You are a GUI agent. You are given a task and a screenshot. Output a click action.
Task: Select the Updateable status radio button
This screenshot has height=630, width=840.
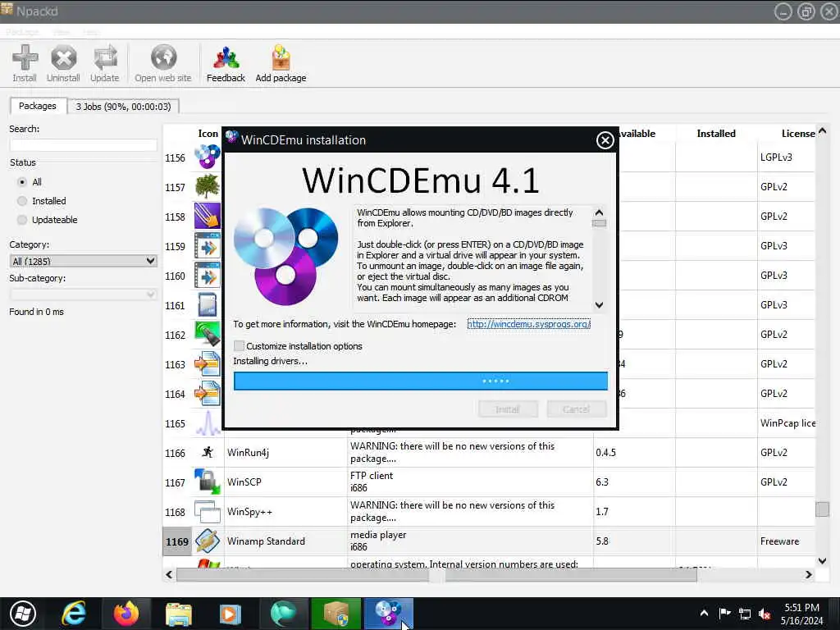(22, 220)
